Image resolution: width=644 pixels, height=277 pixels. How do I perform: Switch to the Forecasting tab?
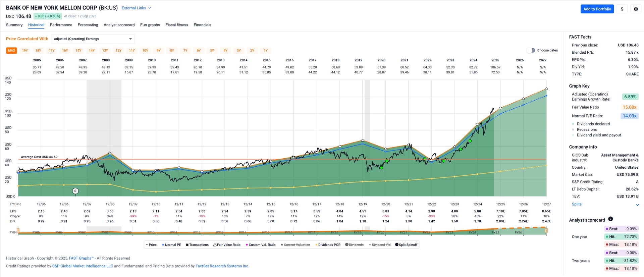pyautogui.click(x=88, y=25)
